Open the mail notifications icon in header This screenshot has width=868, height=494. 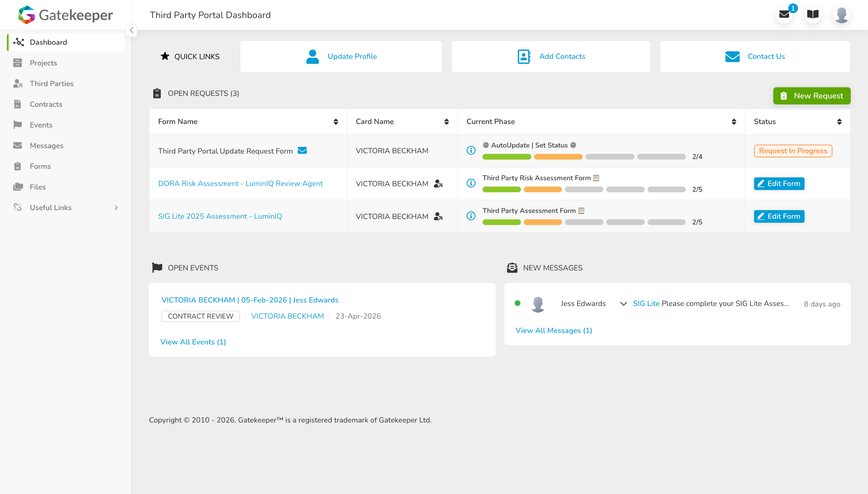[x=784, y=15]
